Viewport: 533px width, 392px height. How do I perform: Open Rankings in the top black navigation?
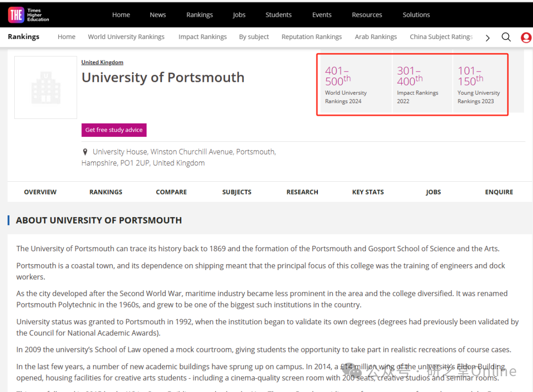click(199, 15)
